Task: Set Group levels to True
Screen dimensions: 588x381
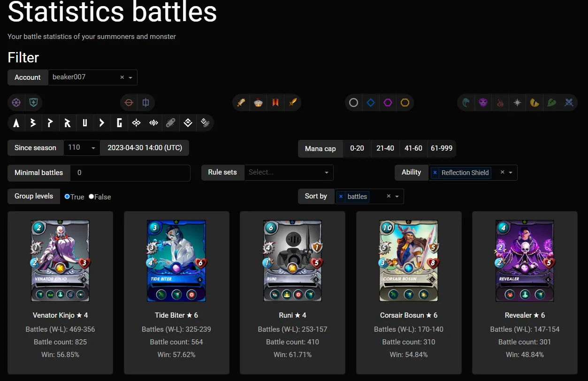Action: pyautogui.click(x=67, y=197)
